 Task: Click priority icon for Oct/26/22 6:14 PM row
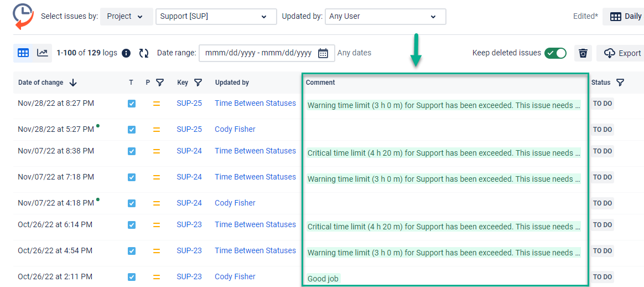[157, 225]
